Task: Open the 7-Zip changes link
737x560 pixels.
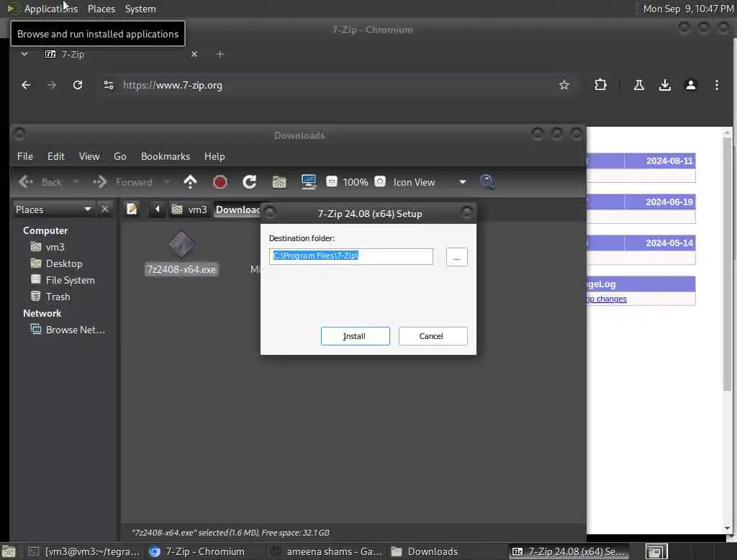Action: [606, 299]
